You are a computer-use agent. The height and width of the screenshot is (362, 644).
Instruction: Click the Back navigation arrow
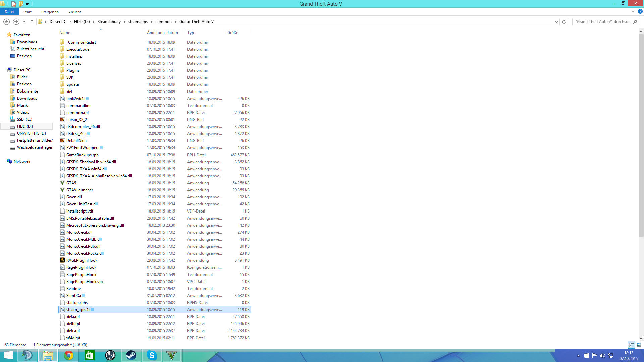pos(6,22)
